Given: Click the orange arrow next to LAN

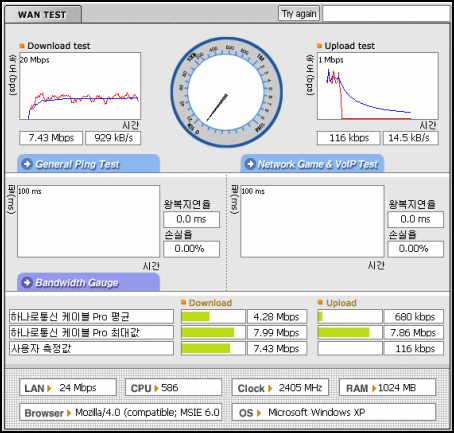Looking at the screenshot, I should (x=49, y=388).
